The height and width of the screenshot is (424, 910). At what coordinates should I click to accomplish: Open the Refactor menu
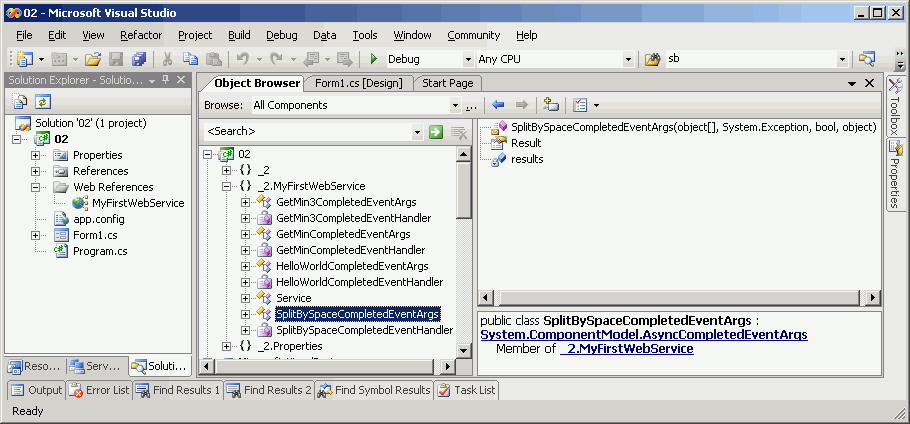click(141, 35)
